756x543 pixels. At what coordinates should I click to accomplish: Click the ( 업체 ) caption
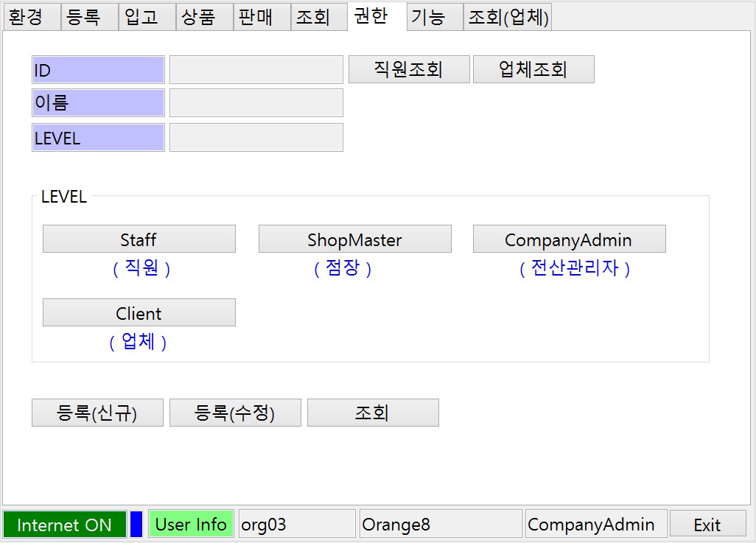[138, 342]
